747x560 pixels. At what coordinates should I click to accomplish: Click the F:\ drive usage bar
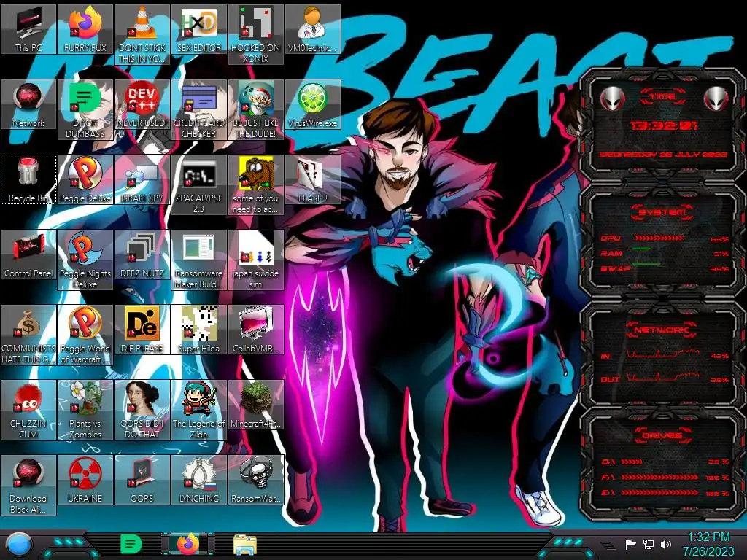(659, 477)
